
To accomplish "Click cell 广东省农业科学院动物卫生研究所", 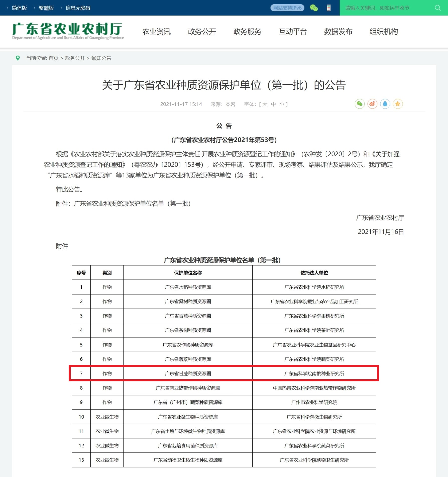I will pyautogui.click(x=314, y=460).
